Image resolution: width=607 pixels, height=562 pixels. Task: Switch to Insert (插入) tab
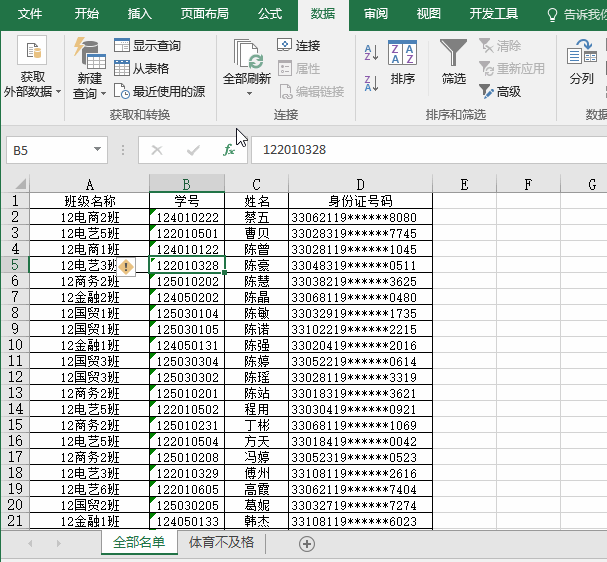(140, 14)
